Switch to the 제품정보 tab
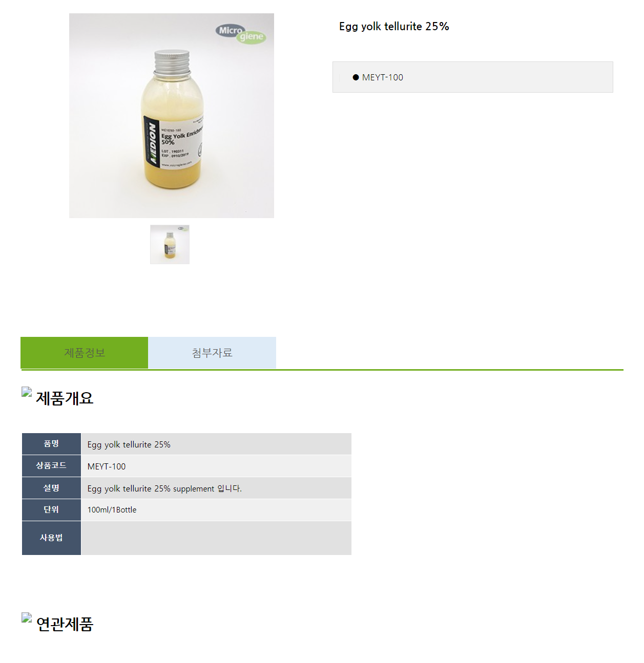 click(x=85, y=353)
